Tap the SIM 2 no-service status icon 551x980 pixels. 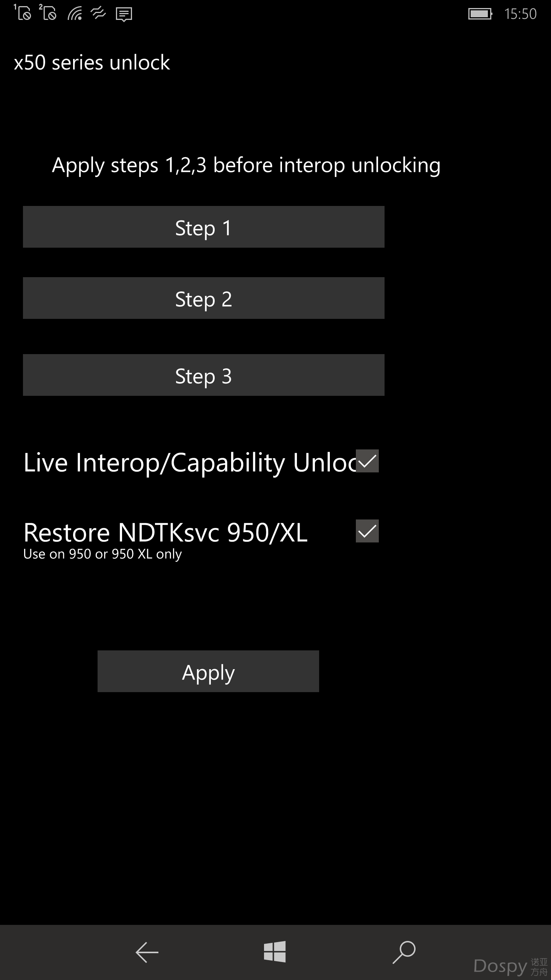(48, 12)
